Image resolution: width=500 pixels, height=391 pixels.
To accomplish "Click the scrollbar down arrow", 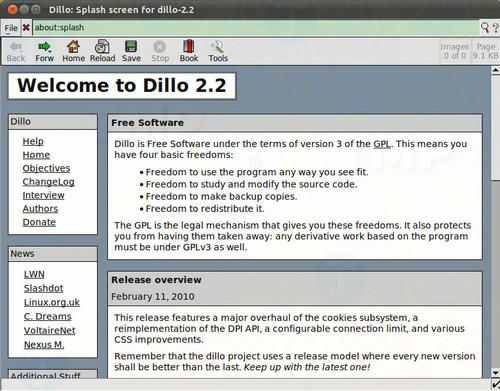I will coord(495,373).
